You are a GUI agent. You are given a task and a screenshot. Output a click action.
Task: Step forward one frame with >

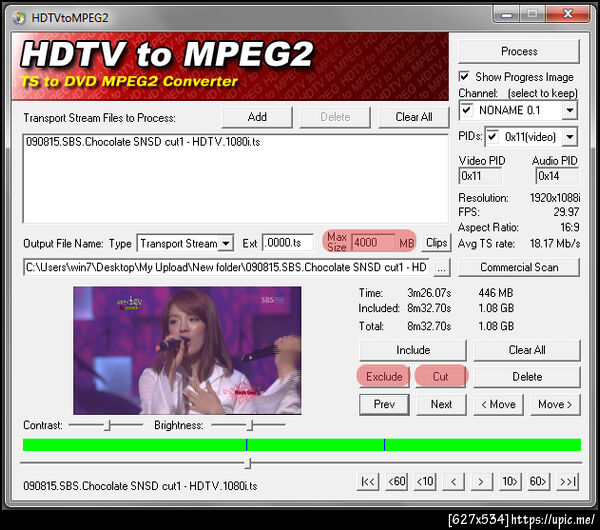pos(481,481)
